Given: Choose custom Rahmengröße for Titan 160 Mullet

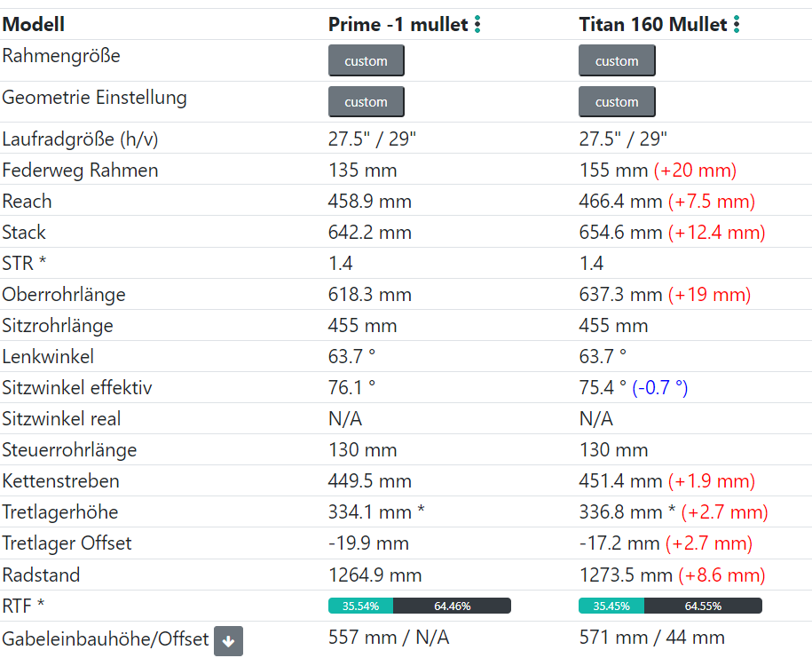Looking at the screenshot, I should point(617,61).
